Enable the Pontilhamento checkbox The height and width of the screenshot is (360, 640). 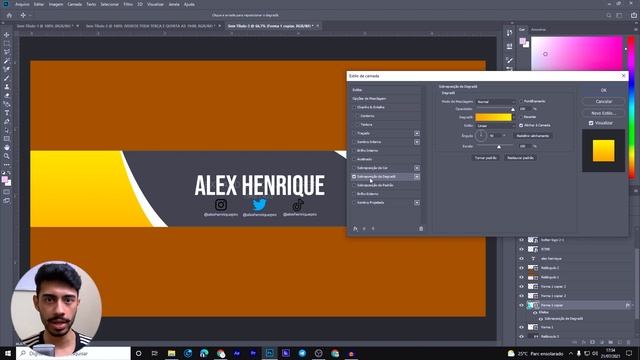pos(521,101)
